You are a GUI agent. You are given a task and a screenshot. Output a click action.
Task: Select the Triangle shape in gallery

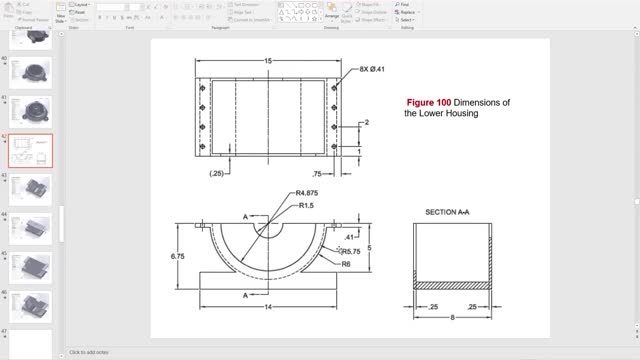click(x=281, y=12)
